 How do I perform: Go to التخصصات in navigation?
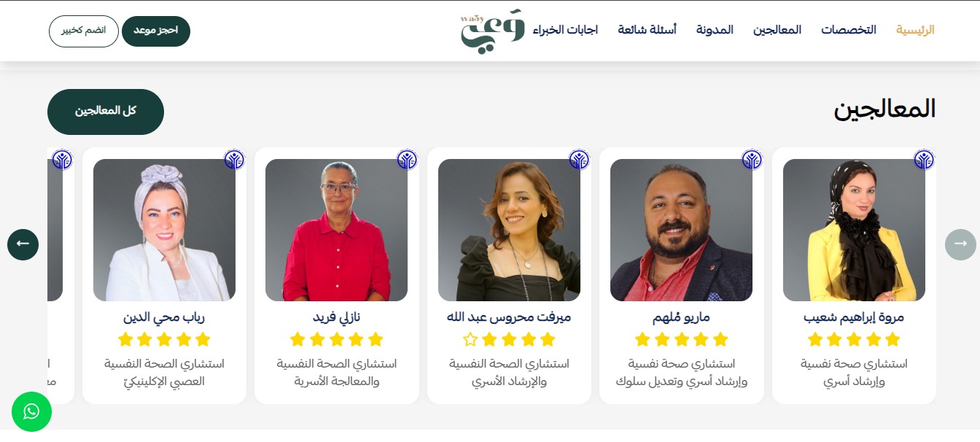point(849,30)
